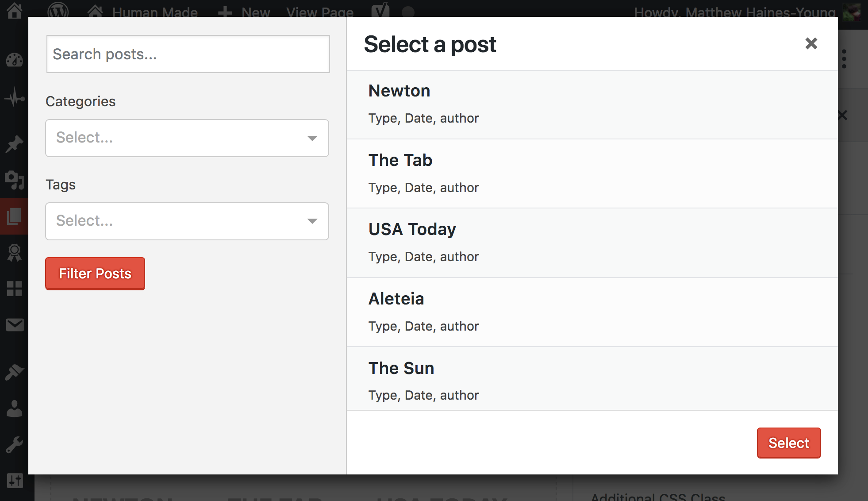Open the Tools wrench sidebar icon
Image resolution: width=868 pixels, height=501 pixels.
(x=14, y=445)
